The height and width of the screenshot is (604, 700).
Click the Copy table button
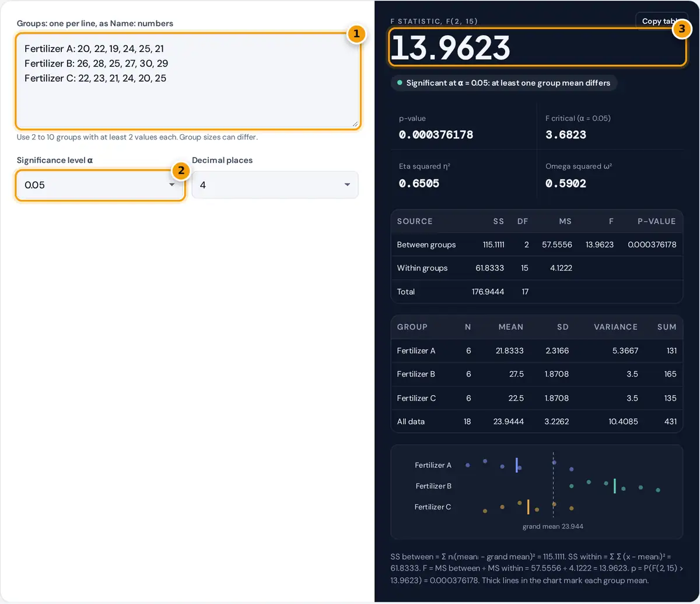(661, 21)
